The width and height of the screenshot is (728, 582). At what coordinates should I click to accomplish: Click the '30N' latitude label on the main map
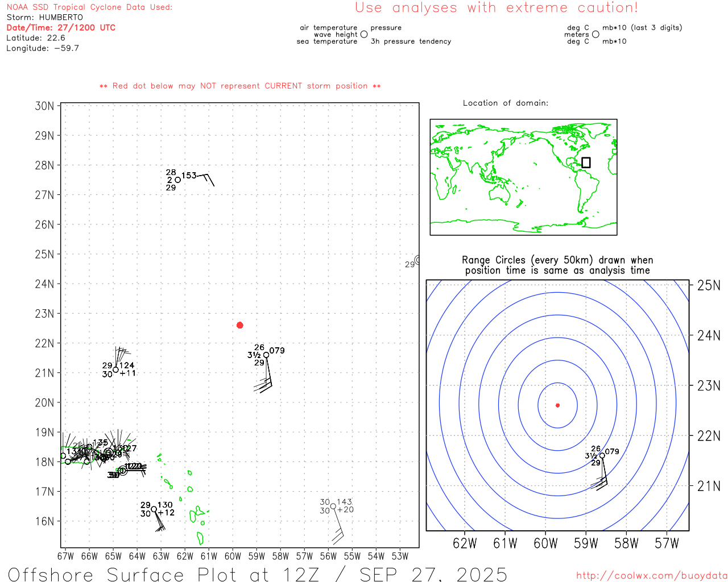[44, 106]
